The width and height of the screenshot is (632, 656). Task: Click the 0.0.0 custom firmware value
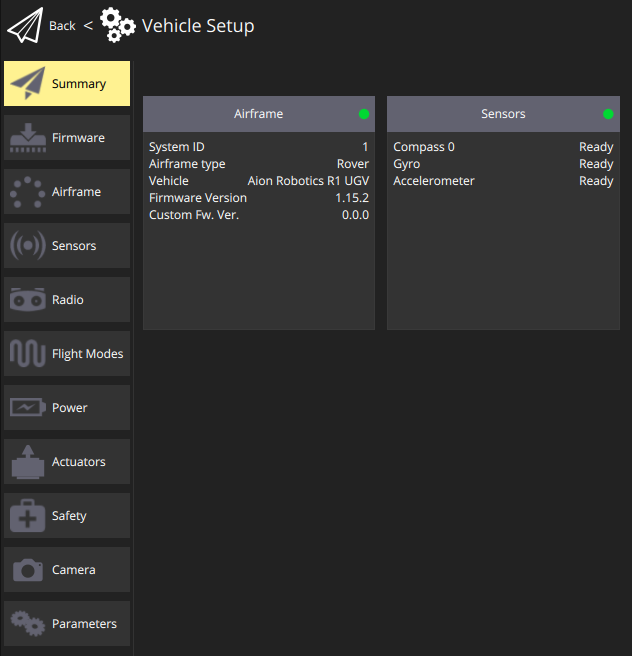356,215
